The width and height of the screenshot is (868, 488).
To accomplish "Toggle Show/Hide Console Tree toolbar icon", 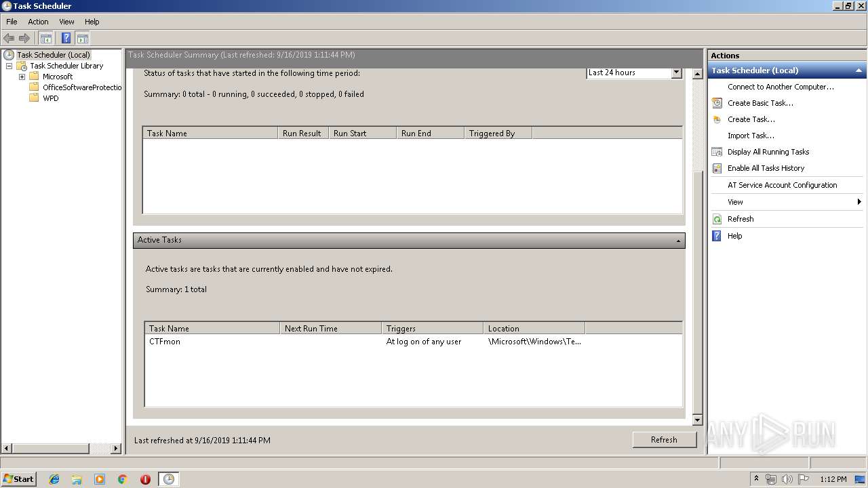I will 45,39.
